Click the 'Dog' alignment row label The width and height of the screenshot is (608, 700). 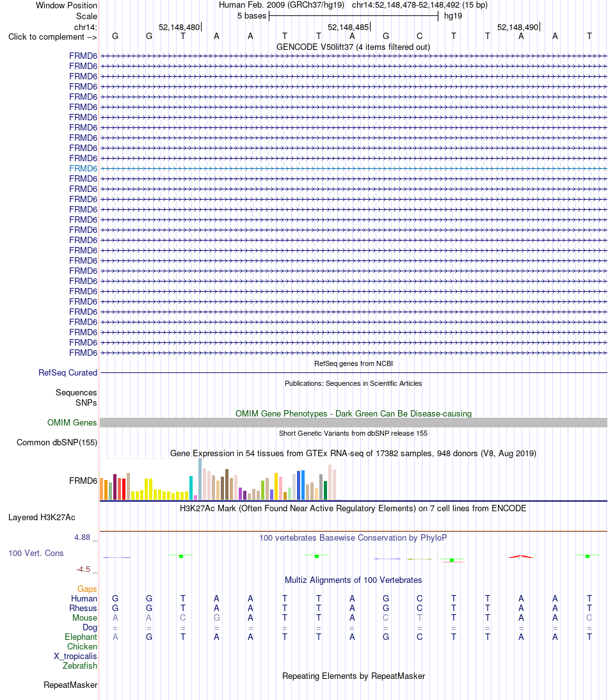point(90,627)
